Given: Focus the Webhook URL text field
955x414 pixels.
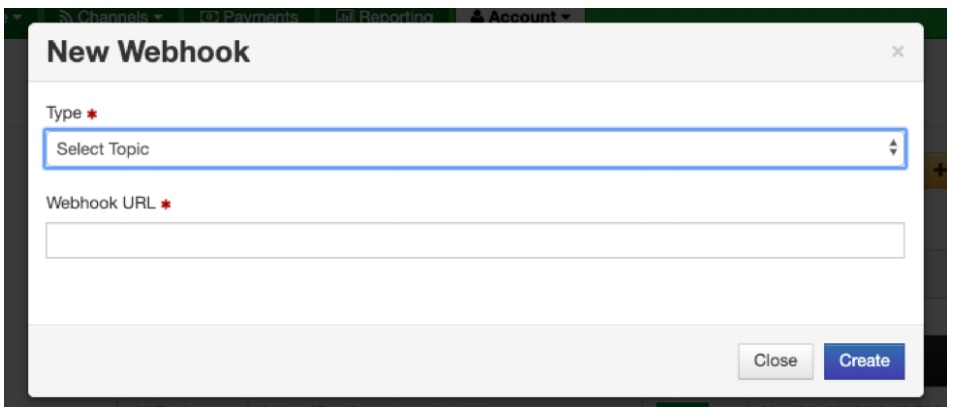Looking at the screenshot, I should pyautogui.click(x=475, y=240).
